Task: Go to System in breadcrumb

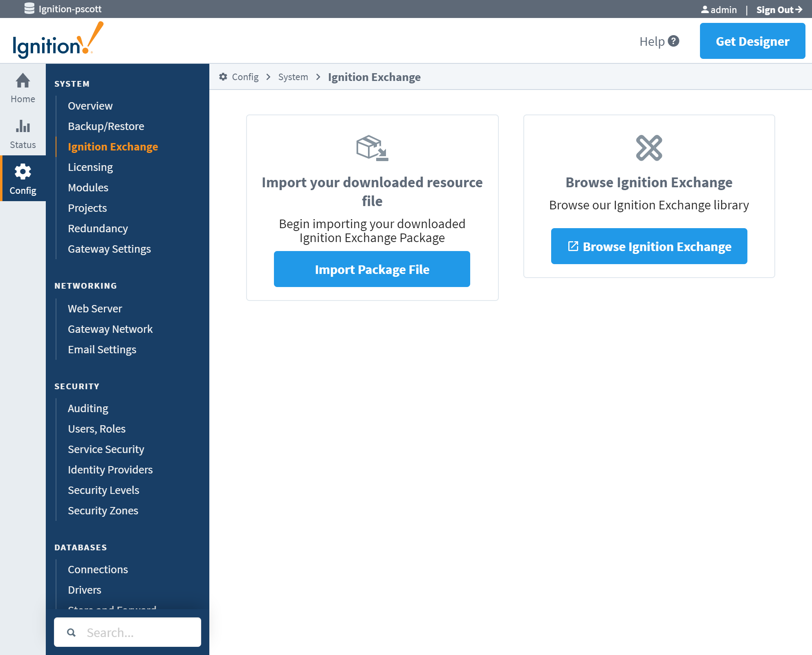Action: (293, 77)
